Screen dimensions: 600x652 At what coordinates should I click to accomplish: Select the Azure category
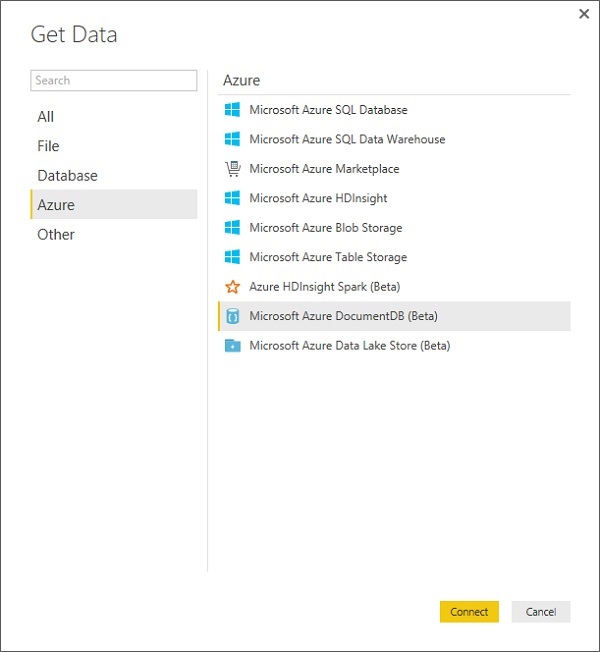(56, 205)
